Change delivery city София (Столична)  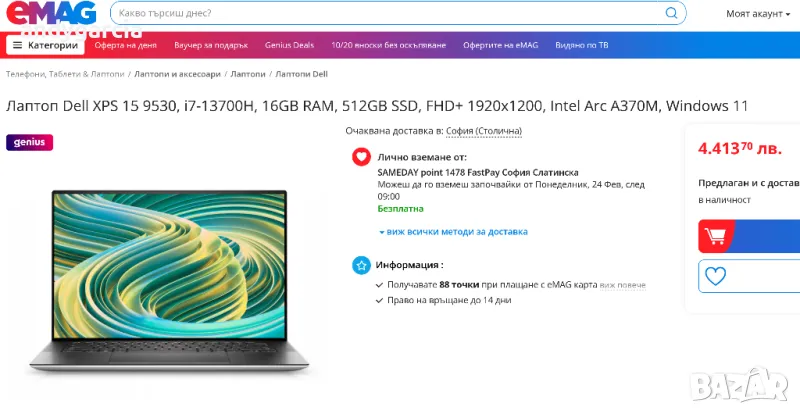coord(484,131)
